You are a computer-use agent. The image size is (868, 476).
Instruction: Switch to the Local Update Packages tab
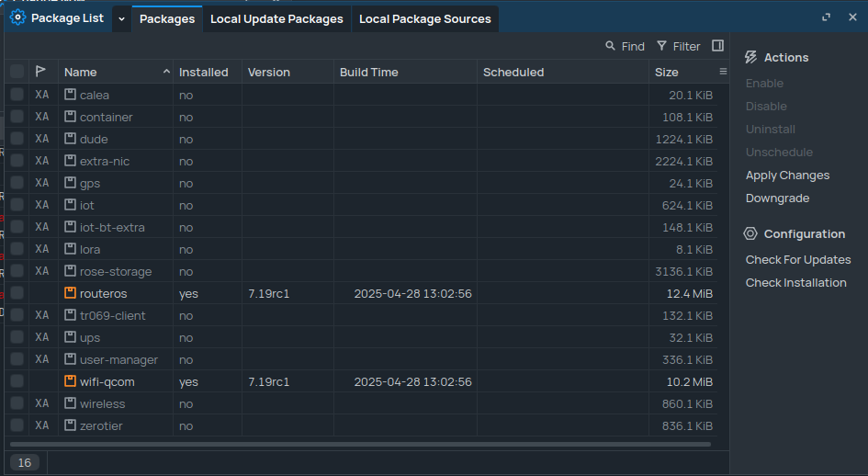[276, 18]
